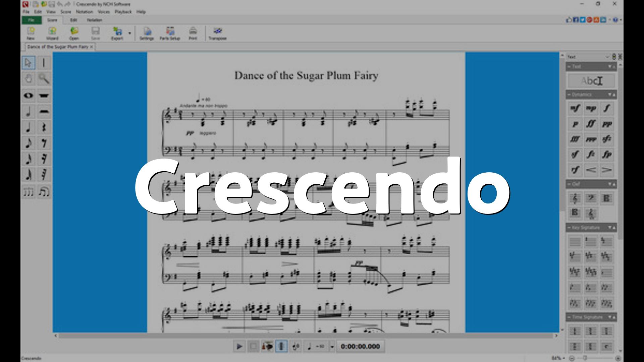Print the score
Image resolution: width=644 pixels, height=362 pixels.
point(193,34)
